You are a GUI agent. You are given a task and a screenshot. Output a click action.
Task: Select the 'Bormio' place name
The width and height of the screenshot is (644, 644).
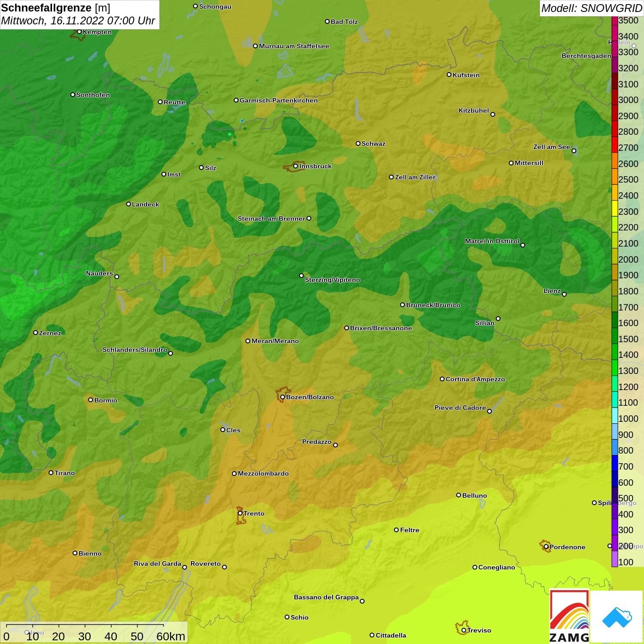click(106, 400)
